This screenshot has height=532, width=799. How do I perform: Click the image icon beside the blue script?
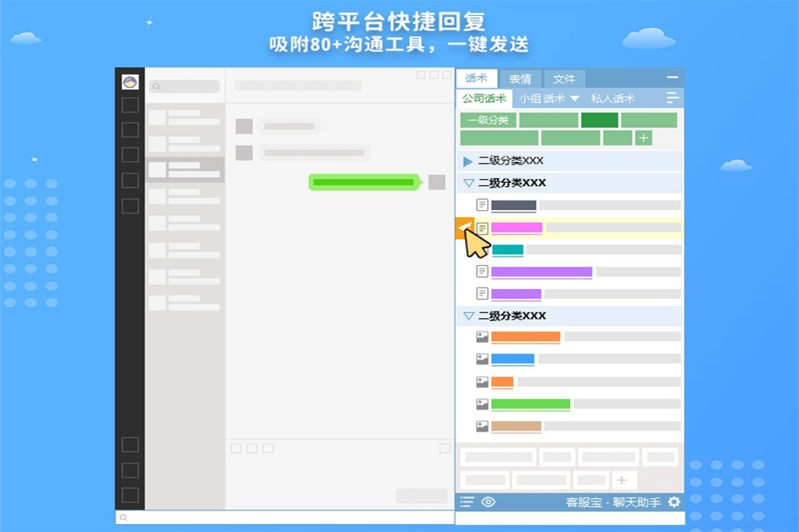point(482,359)
